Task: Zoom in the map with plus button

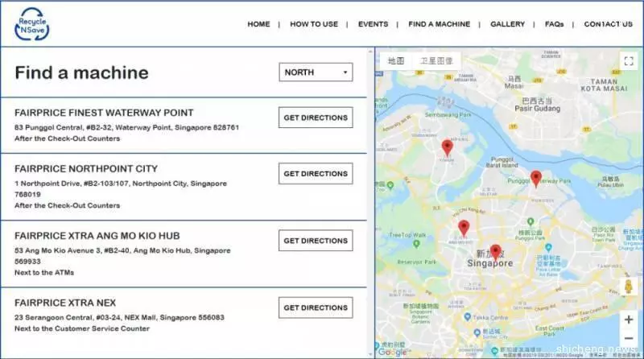Action: pos(629,320)
